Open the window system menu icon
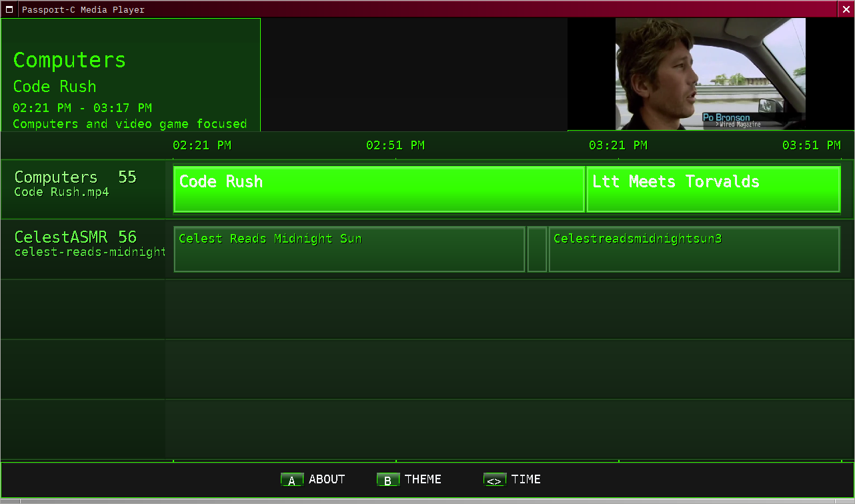 coord(10,9)
